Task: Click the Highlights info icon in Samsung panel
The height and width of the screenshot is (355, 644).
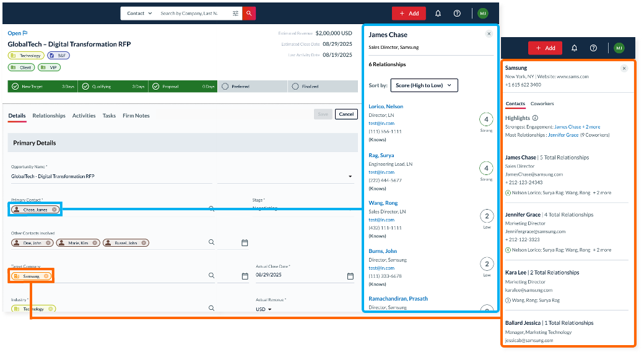Action: pos(535,118)
